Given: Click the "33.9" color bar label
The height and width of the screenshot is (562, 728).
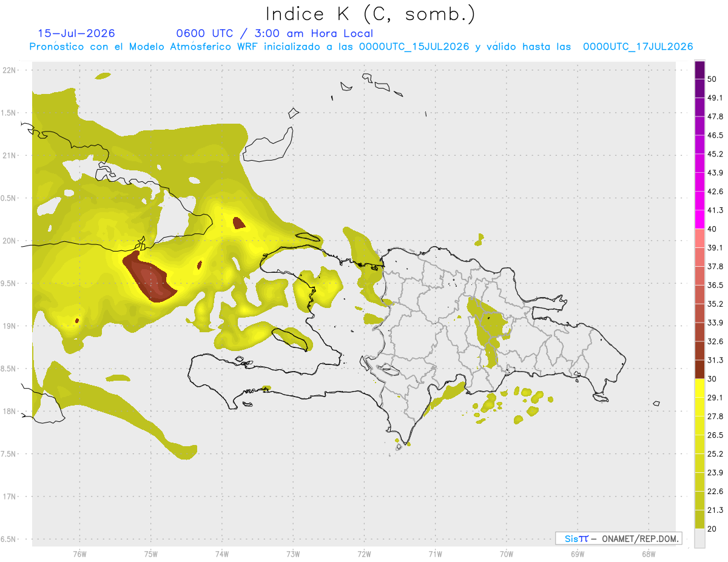Looking at the screenshot, I should tap(715, 323).
